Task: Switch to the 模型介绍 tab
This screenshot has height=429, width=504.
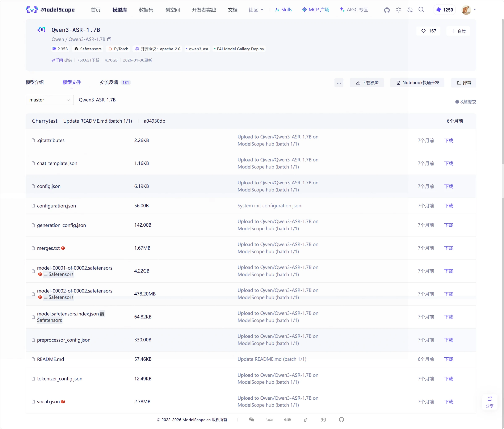Action: pyautogui.click(x=34, y=83)
